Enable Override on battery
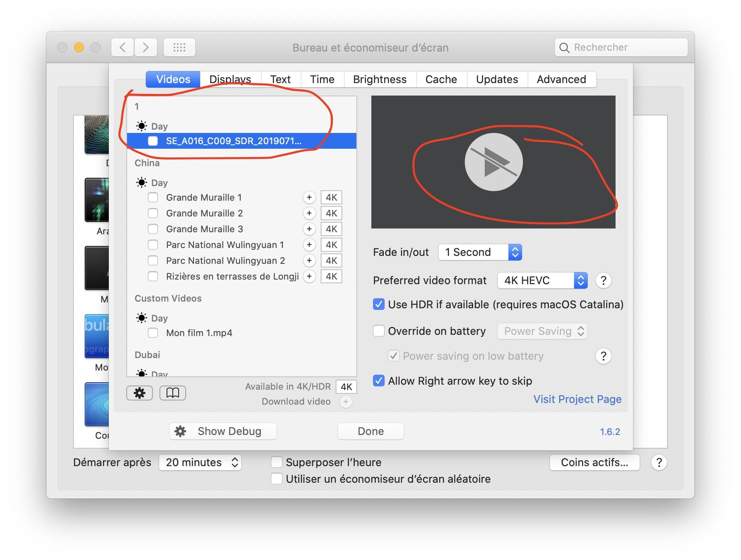The height and width of the screenshot is (560, 741). (378, 331)
